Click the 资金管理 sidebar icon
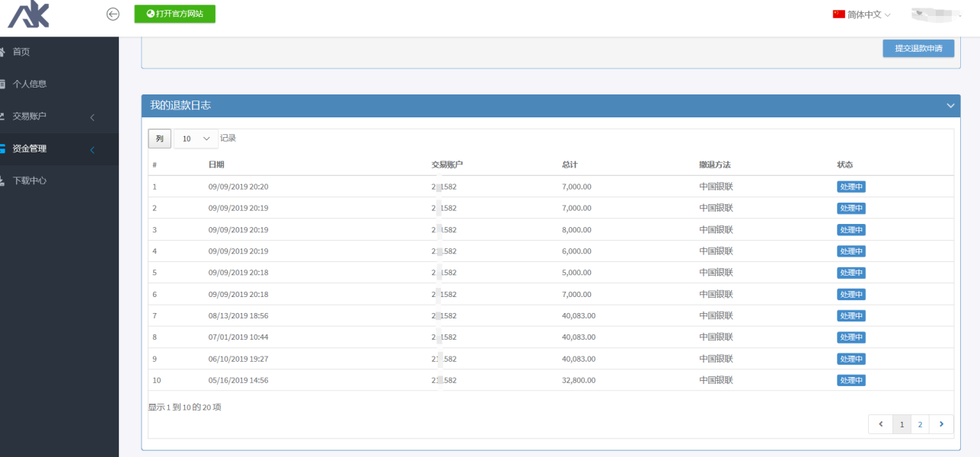980x457 pixels. click(x=2, y=149)
